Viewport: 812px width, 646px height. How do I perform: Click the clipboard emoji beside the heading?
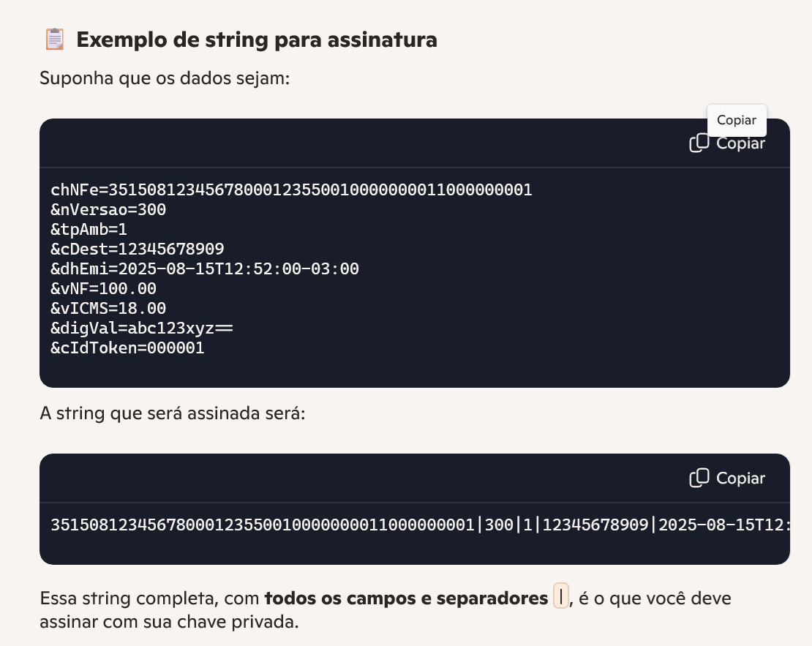click(x=55, y=40)
